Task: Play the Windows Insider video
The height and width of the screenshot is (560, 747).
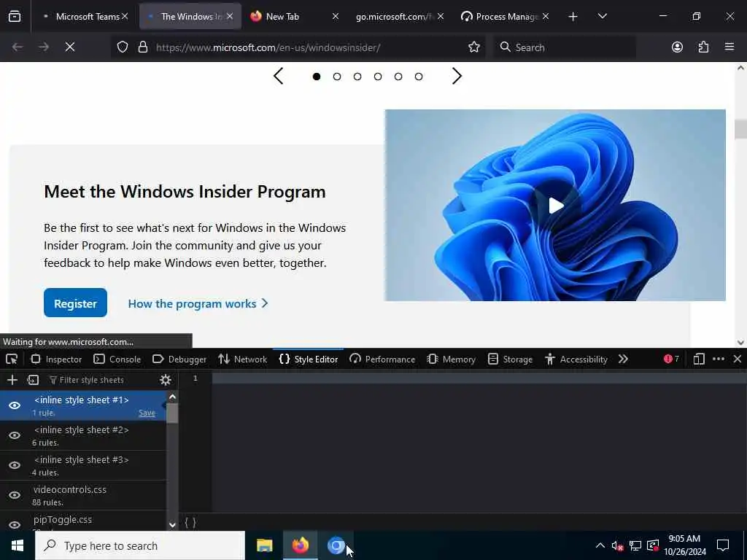Action: click(556, 206)
